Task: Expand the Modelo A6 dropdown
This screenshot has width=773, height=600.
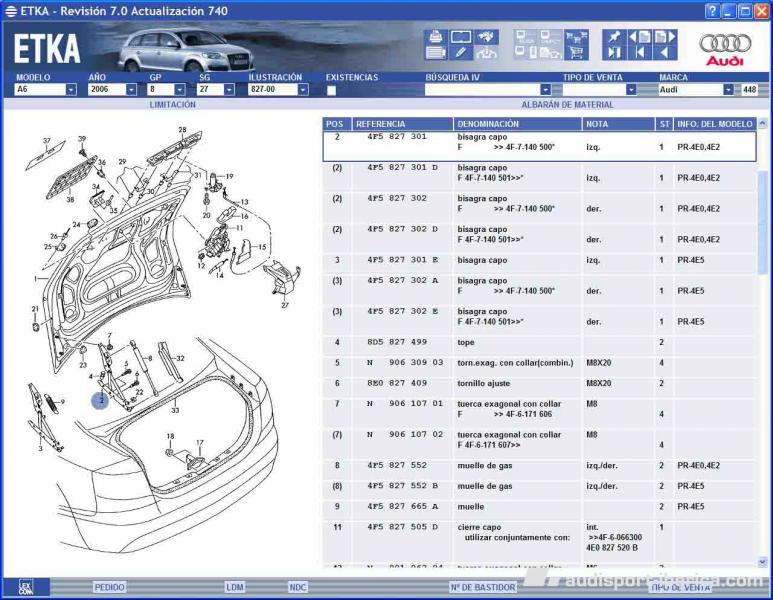Action: click(x=71, y=90)
